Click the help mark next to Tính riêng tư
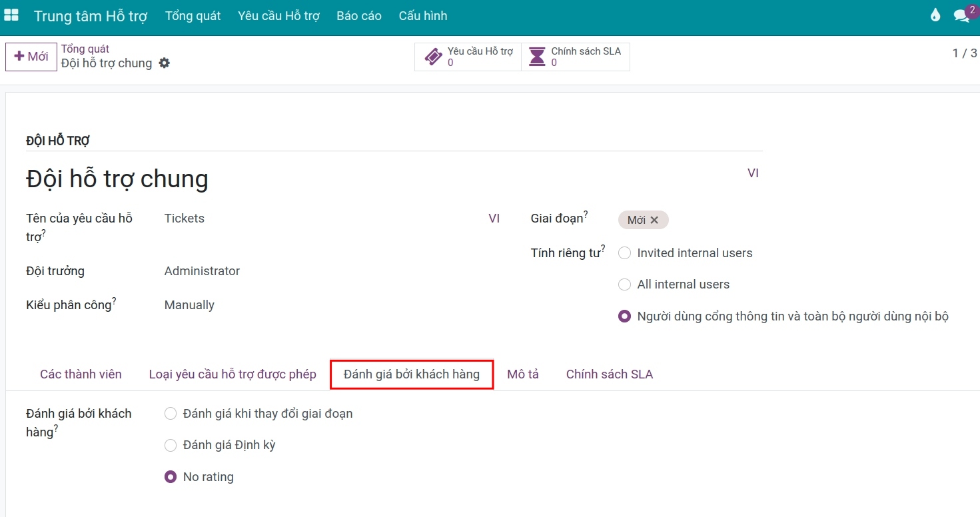The image size is (980, 517). (603, 249)
